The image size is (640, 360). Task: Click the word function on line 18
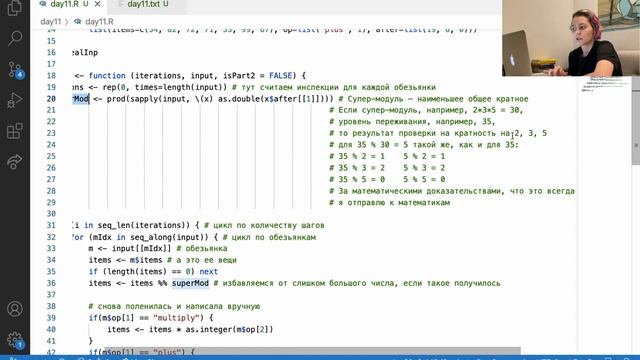pyautogui.click(x=107, y=76)
